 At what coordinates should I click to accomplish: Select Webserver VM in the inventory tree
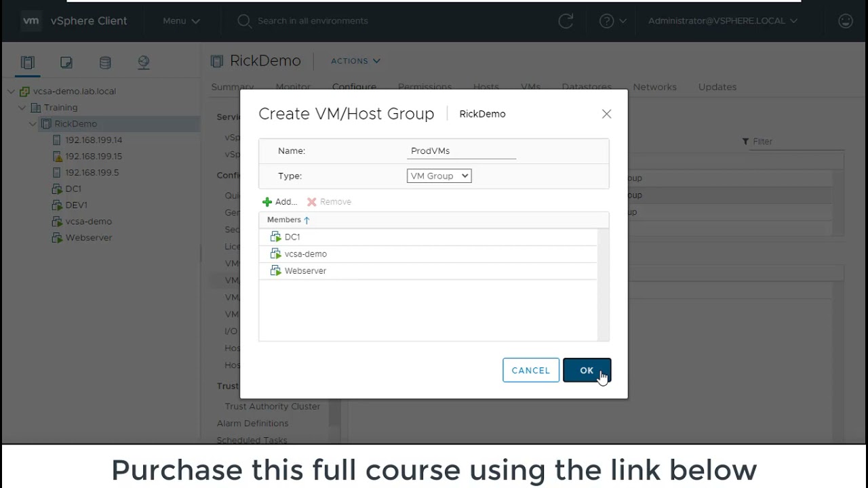89,237
